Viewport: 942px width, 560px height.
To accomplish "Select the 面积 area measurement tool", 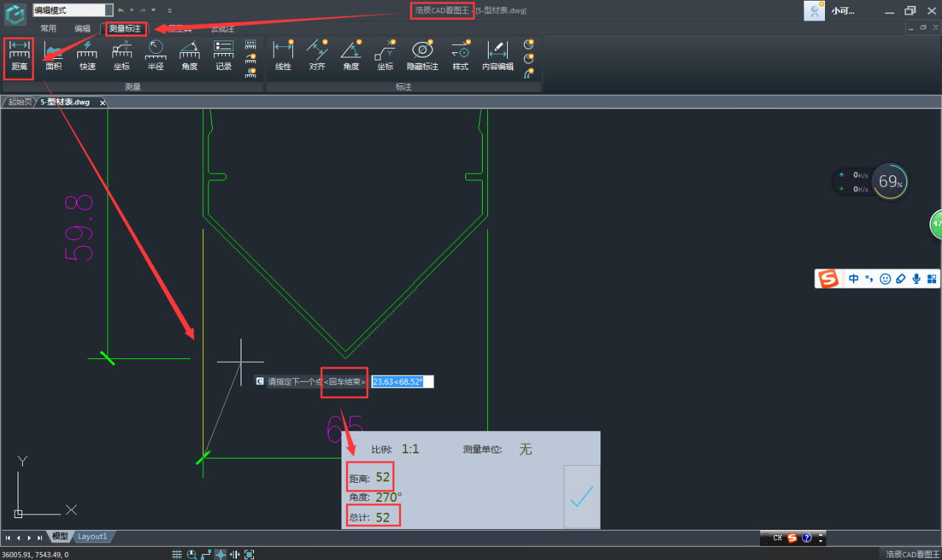I will 53,57.
